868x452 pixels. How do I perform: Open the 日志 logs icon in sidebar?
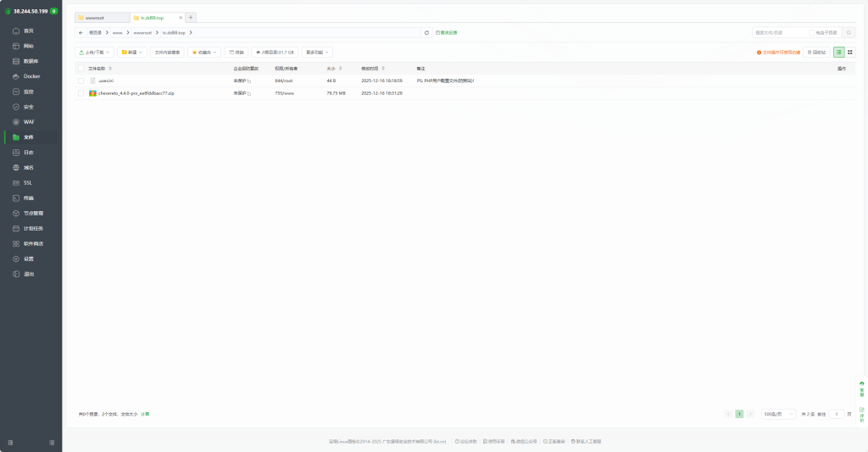tap(16, 153)
